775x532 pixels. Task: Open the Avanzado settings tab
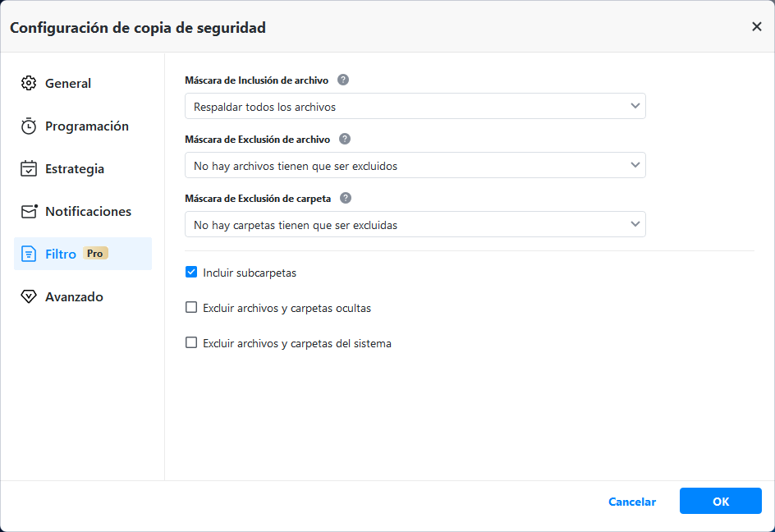click(74, 297)
